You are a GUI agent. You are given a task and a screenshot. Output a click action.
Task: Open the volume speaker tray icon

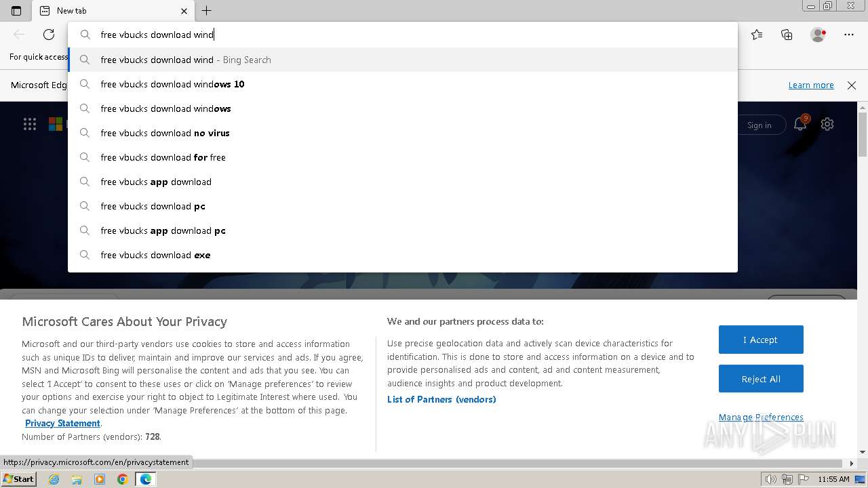pyautogui.click(x=771, y=479)
